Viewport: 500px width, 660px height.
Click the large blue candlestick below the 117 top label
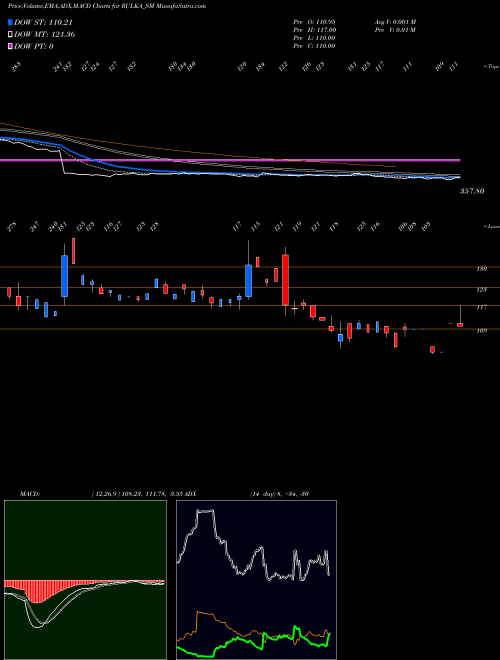click(x=248, y=281)
